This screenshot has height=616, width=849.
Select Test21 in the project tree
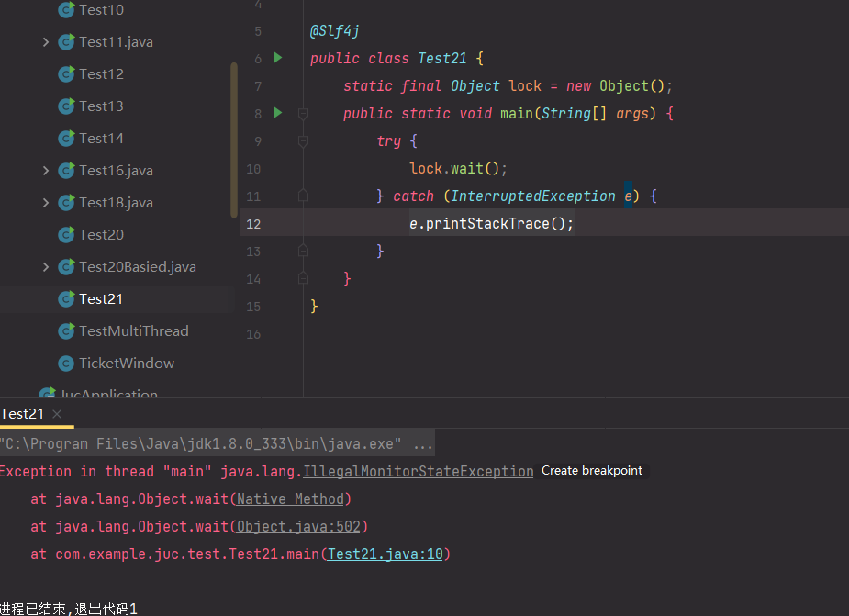(x=100, y=299)
